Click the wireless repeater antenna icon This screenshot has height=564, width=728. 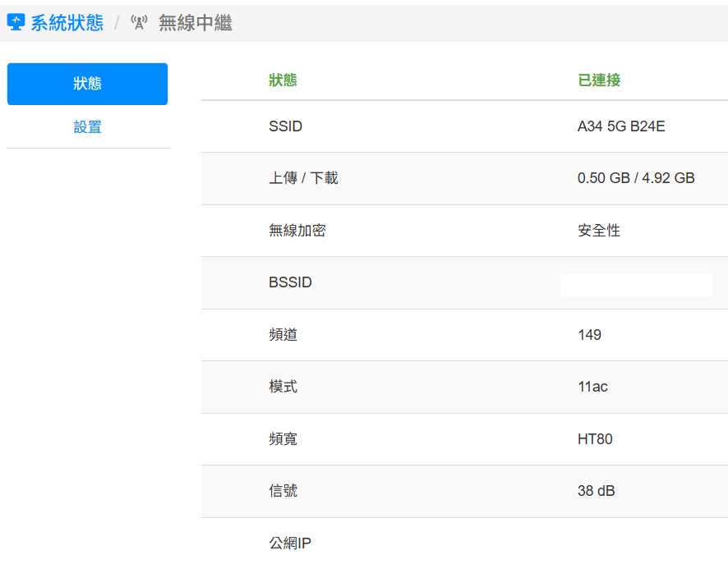[x=139, y=23]
